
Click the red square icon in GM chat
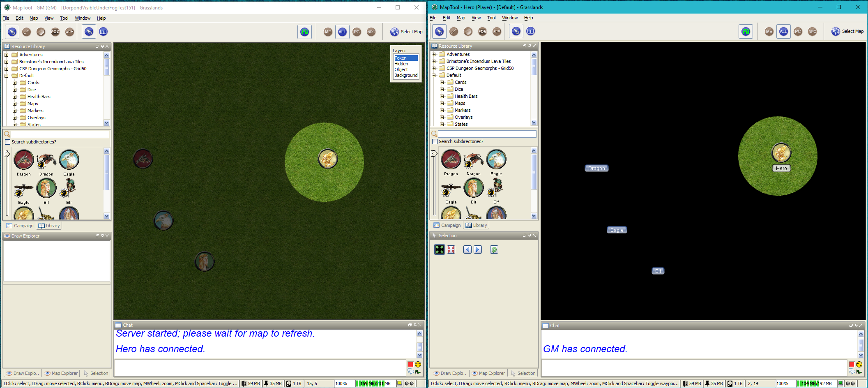coord(410,364)
